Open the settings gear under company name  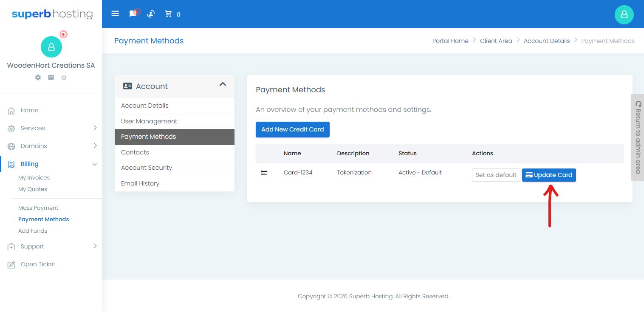tap(38, 77)
